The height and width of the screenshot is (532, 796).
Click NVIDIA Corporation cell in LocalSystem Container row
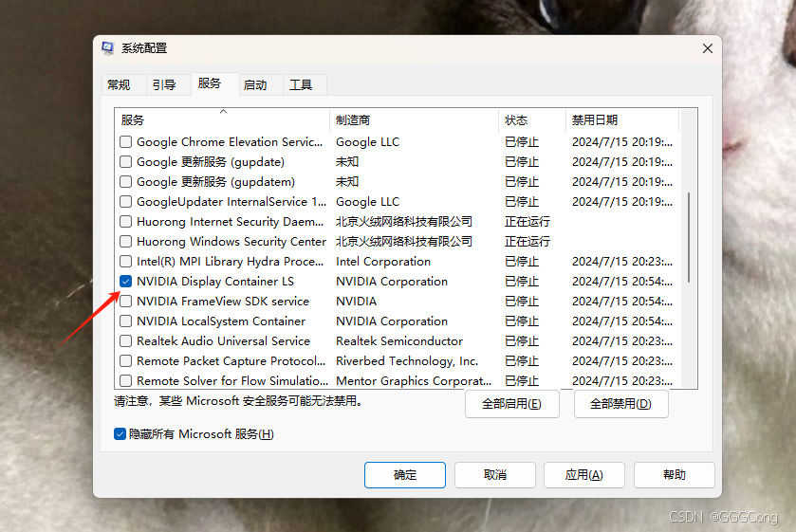pyautogui.click(x=392, y=321)
